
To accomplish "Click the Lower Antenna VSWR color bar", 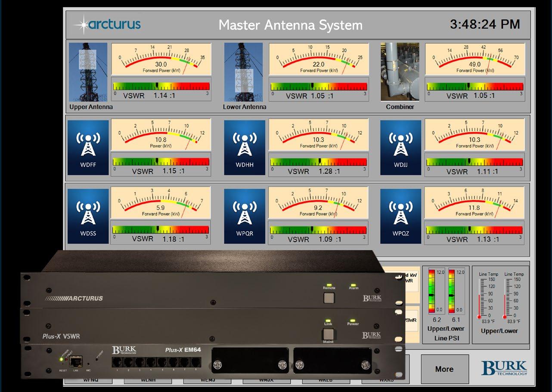I will click(x=319, y=87).
